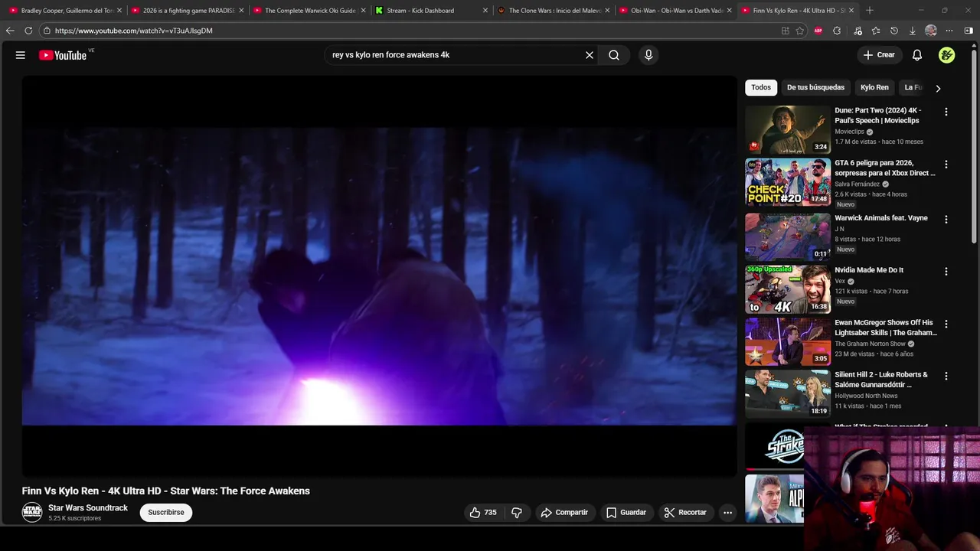Open browser history clock icon
Viewport: 980px width, 551px height.
click(x=893, y=31)
